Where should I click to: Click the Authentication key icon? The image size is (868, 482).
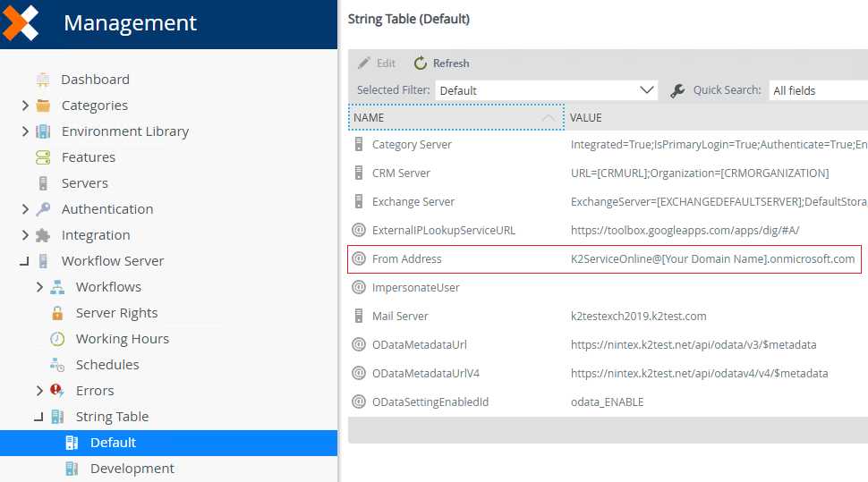[x=43, y=209]
